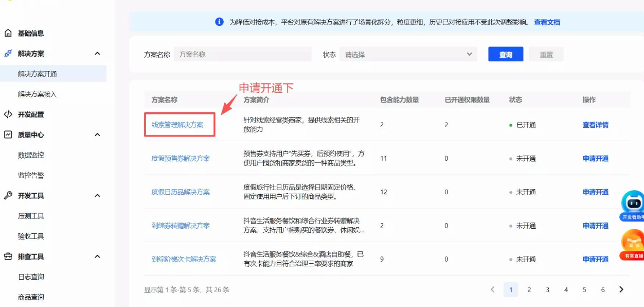Open the 查看文档 link in banner
This screenshot has width=644, height=307.
(x=547, y=22)
